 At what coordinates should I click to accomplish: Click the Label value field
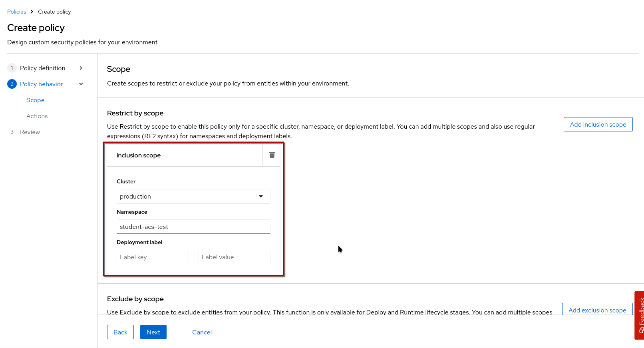click(x=234, y=257)
